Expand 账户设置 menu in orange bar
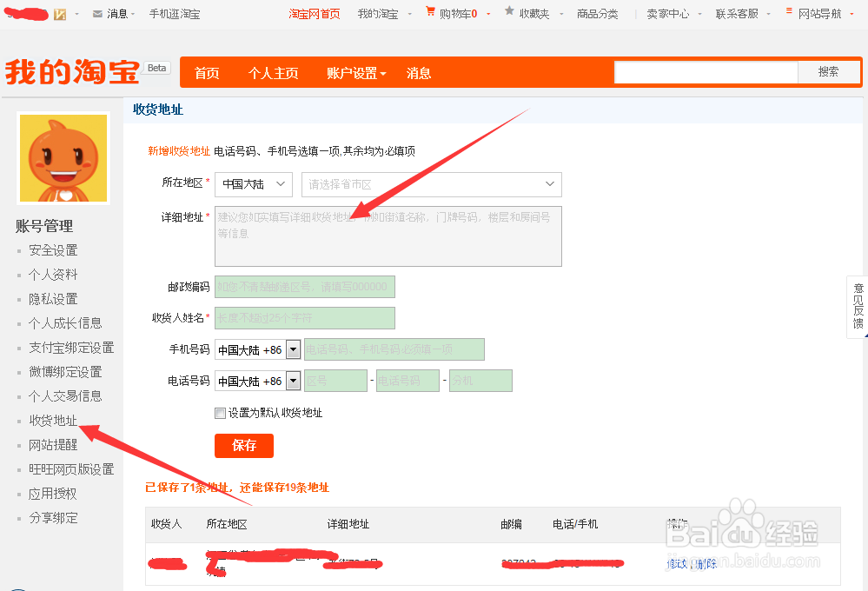 (356, 73)
